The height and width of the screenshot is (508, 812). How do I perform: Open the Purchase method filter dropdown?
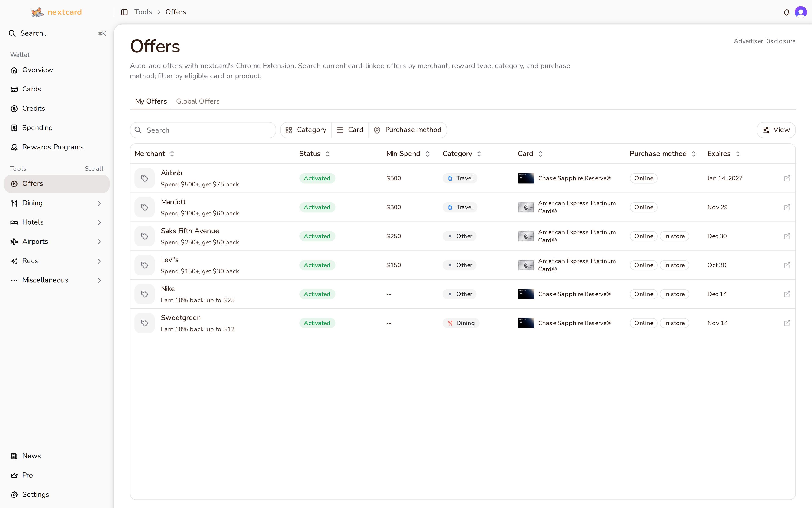click(408, 130)
